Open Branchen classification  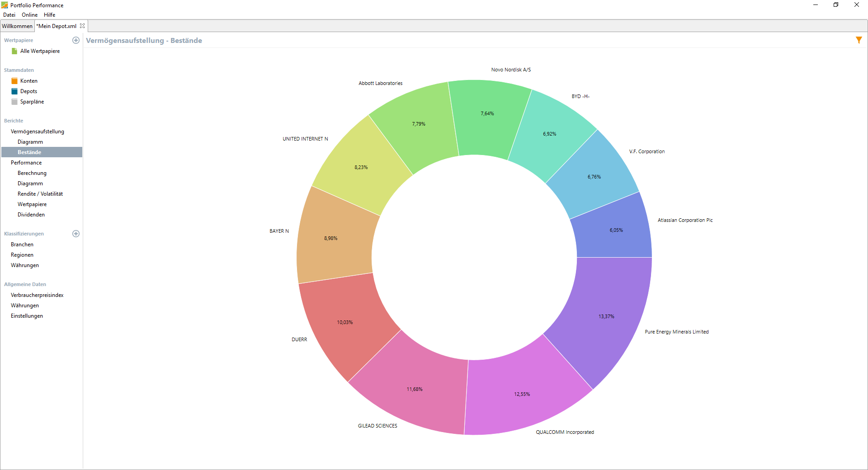coord(22,244)
